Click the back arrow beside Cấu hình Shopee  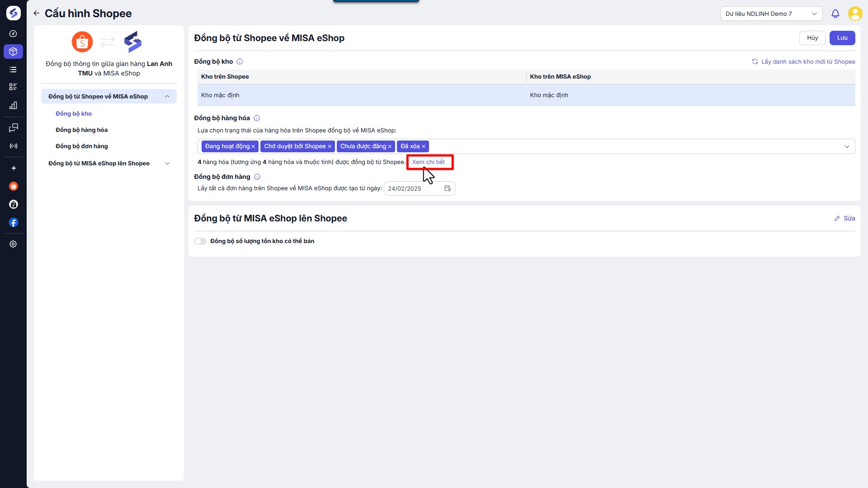37,14
